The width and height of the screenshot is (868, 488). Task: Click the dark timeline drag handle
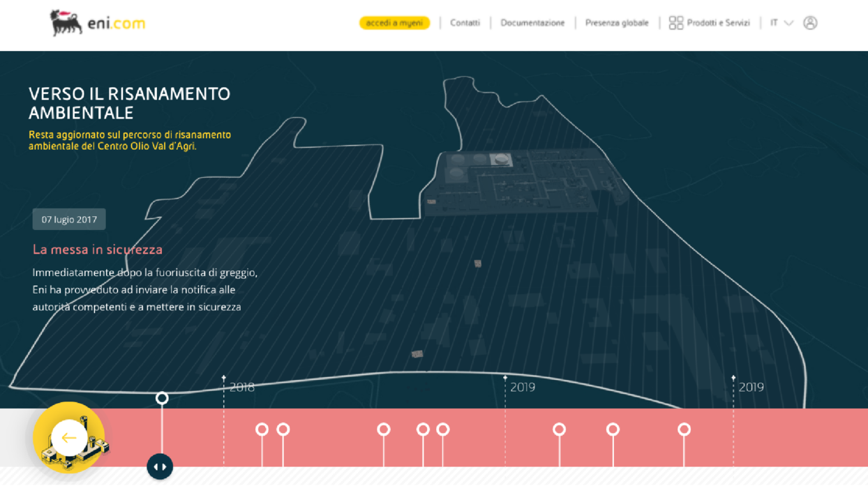(160, 466)
